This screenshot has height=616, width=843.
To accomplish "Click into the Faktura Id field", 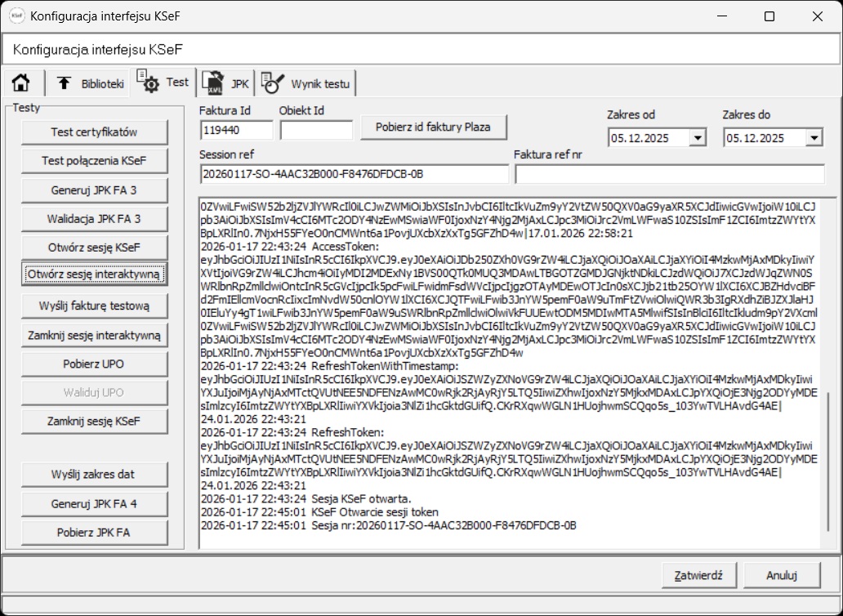I will pyautogui.click(x=236, y=130).
